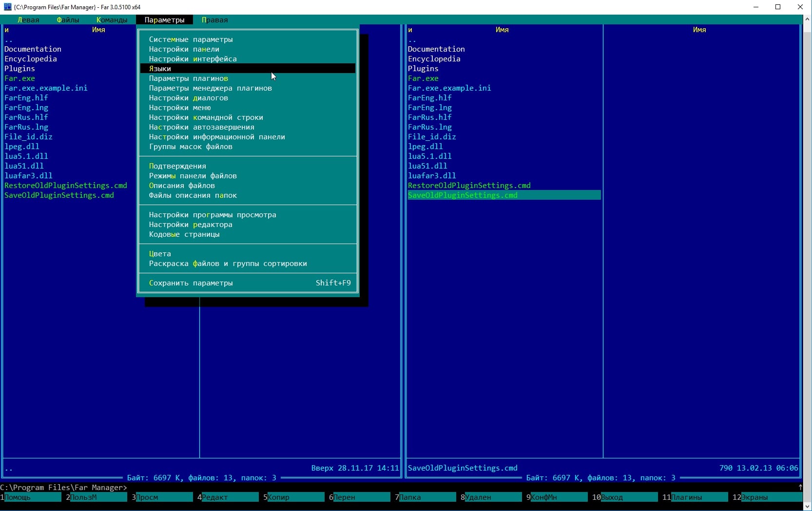Viewport: 812px width, 511px height.
Task: Open Раскраска файлов и группы сортировки
Action: [x=248, y=264]
